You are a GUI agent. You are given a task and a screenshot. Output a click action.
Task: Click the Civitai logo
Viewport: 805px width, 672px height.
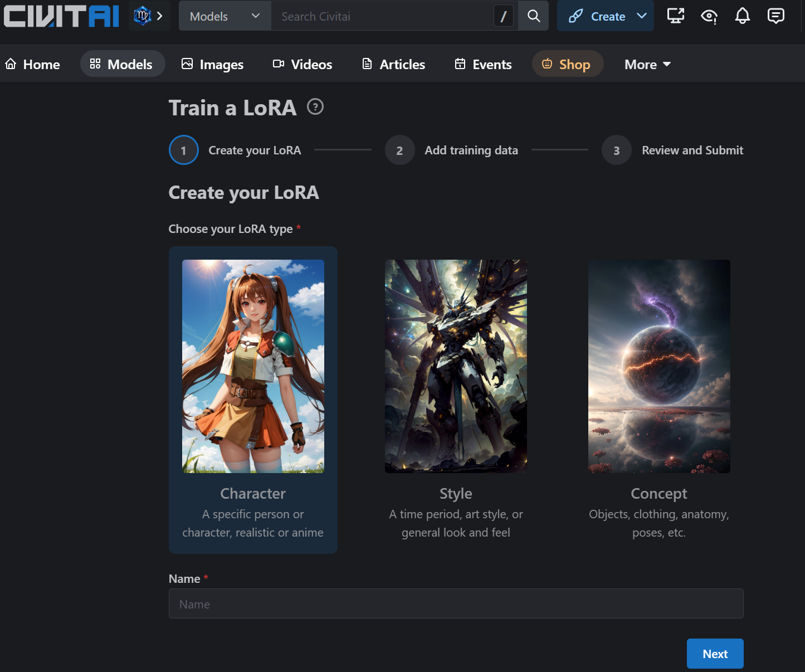click(x=61, y=16)
